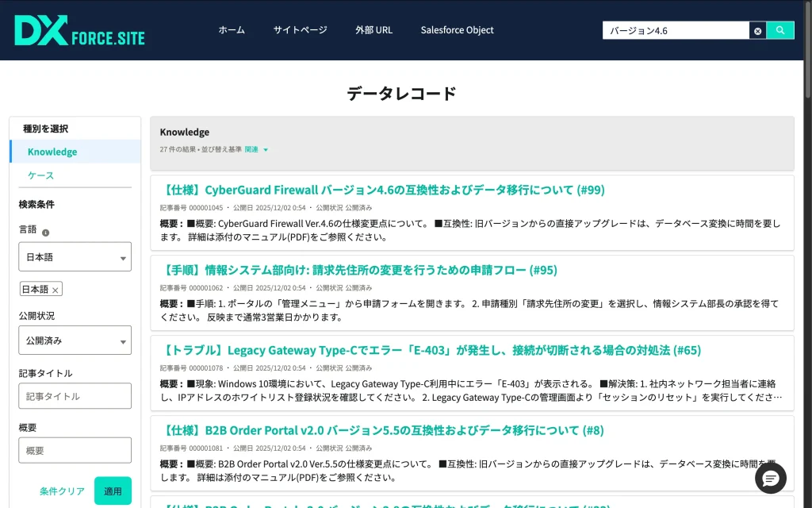Open the 言語 language dropdown
Image resolution: width=812 pixels, height=508 pixels.
pyautogui.click(x=75, y=257)
